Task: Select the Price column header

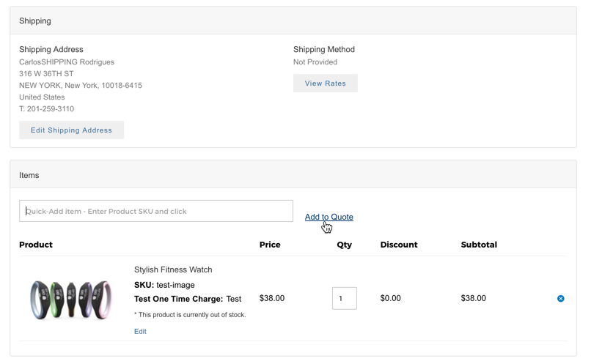Action: [270, 245]
